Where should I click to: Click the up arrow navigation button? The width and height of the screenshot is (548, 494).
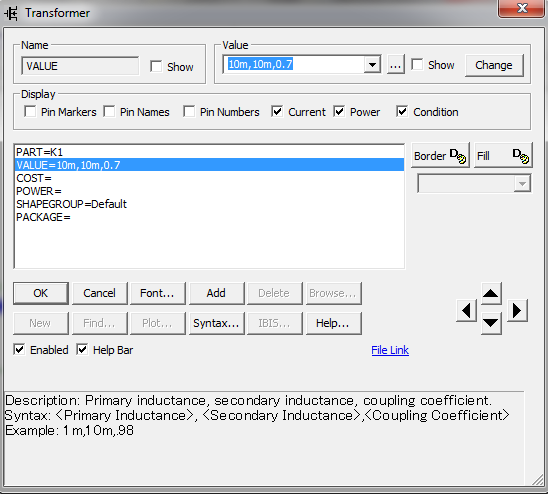tap(491, 294)
